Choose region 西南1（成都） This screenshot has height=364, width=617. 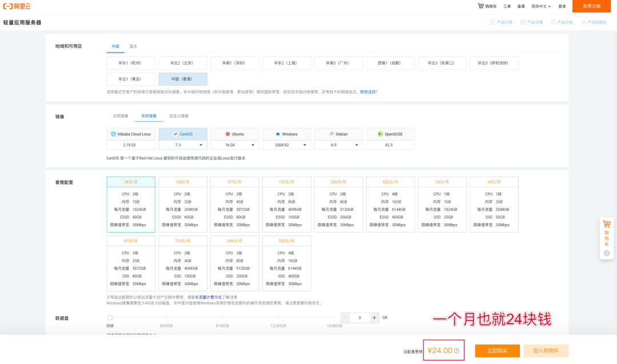390,63
